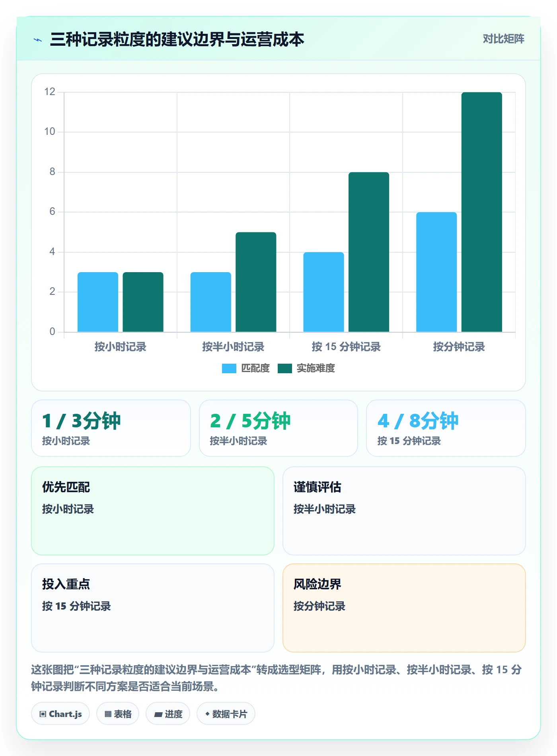Click the 实施难度 legend label
Viewport: 557px width, 756px height.
[316, 368]
